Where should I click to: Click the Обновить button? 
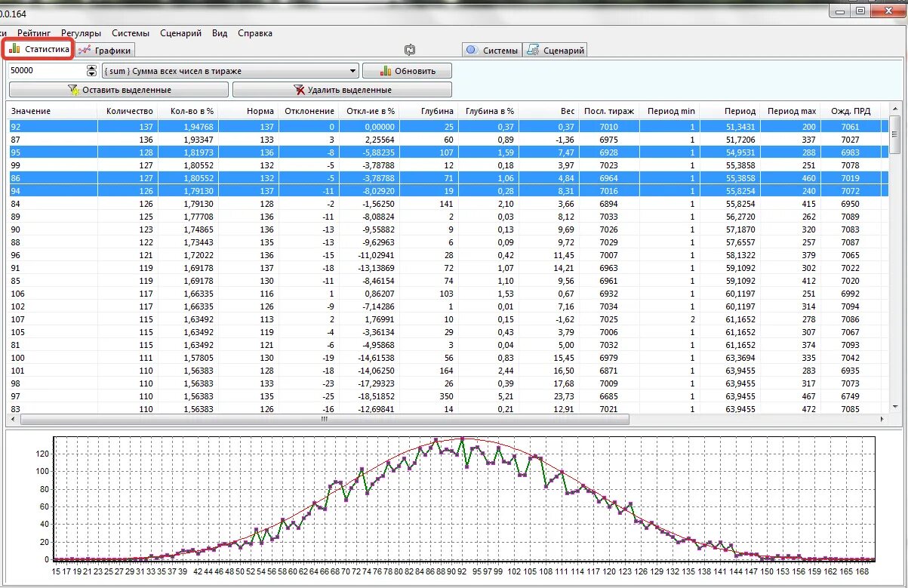(407, 71)
